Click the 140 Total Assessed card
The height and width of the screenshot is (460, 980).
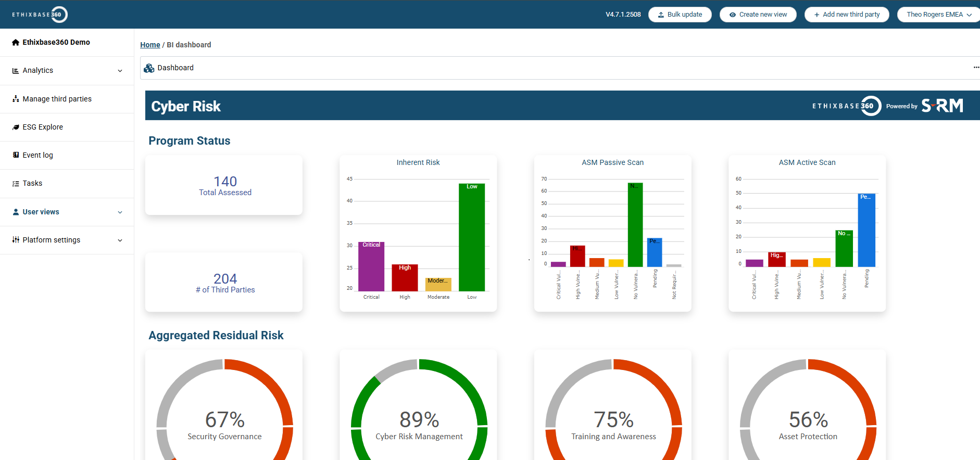coord(225,186)
